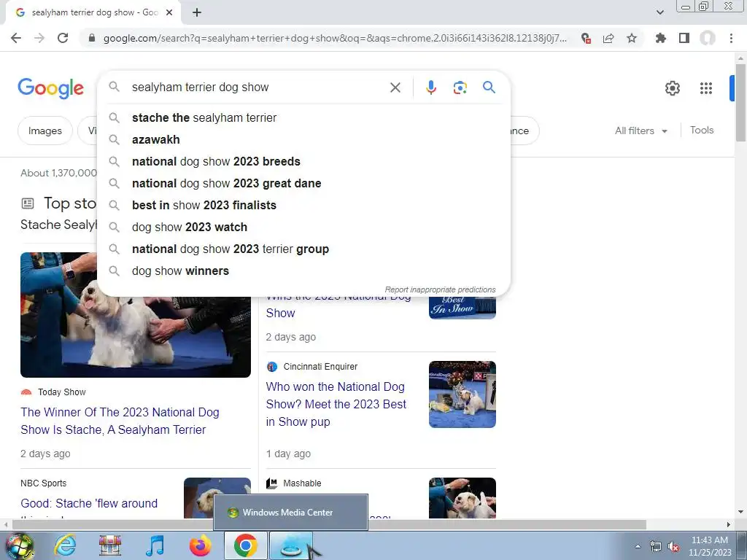The image size is (747, 560).
Task: Bookmark this page with the star icon
Action: [x=632, y=38]
